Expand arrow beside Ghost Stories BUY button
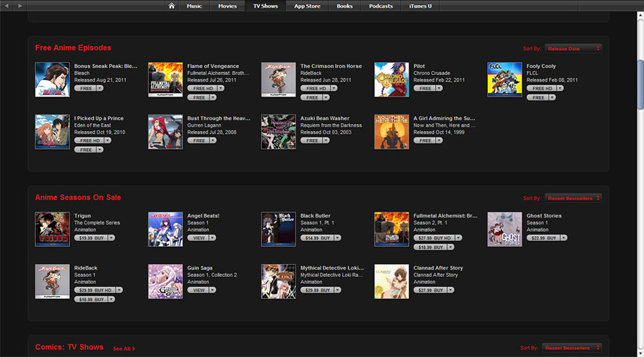 564,238
